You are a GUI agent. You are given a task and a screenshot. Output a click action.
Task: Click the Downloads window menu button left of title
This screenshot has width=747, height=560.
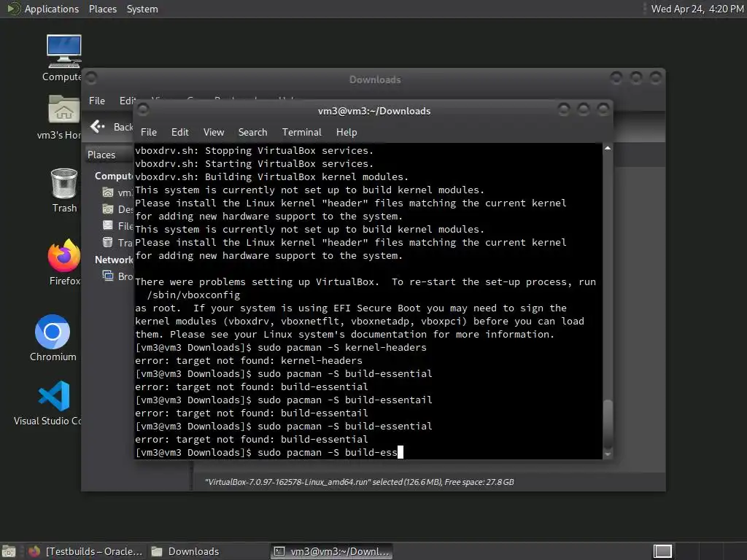pyautogui.click(x=91, y=77)
